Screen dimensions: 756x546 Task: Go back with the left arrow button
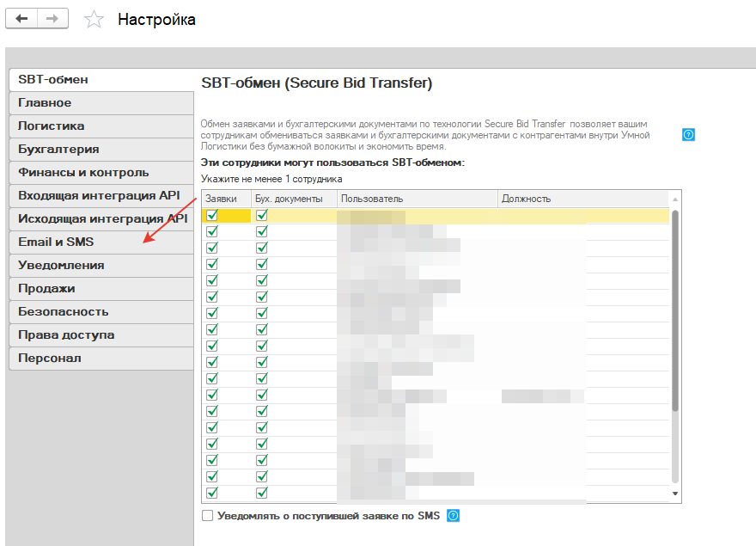(21, 19)
